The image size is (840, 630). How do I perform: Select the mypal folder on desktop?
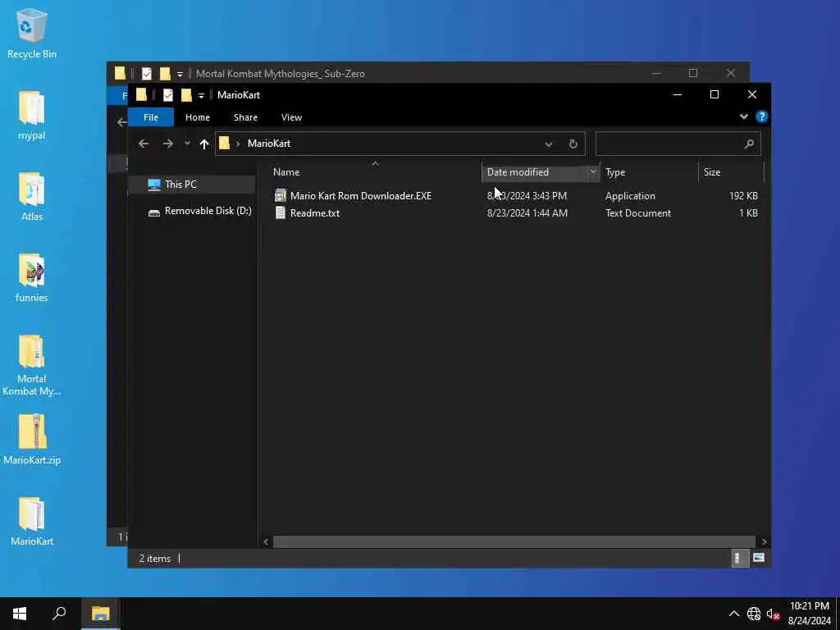click(32, 115)
